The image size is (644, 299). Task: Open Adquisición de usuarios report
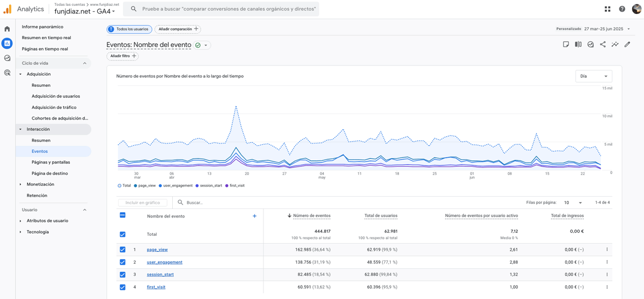click(56, 96)
